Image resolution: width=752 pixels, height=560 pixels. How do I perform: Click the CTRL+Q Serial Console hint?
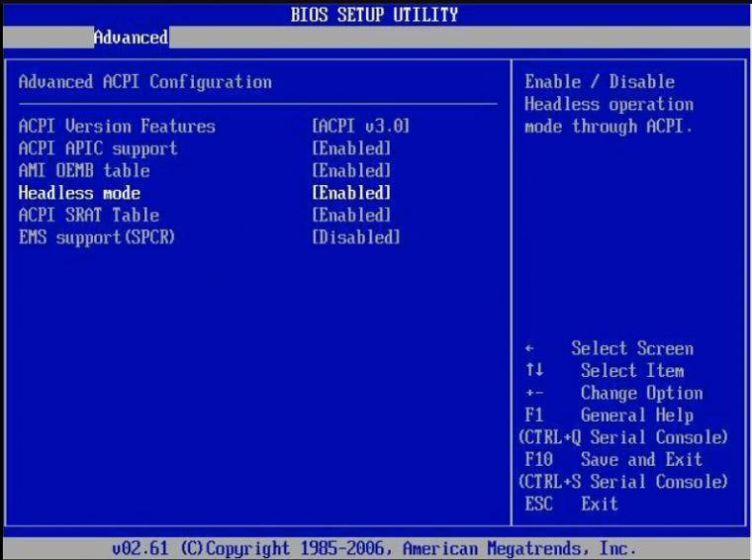[623, 437]
